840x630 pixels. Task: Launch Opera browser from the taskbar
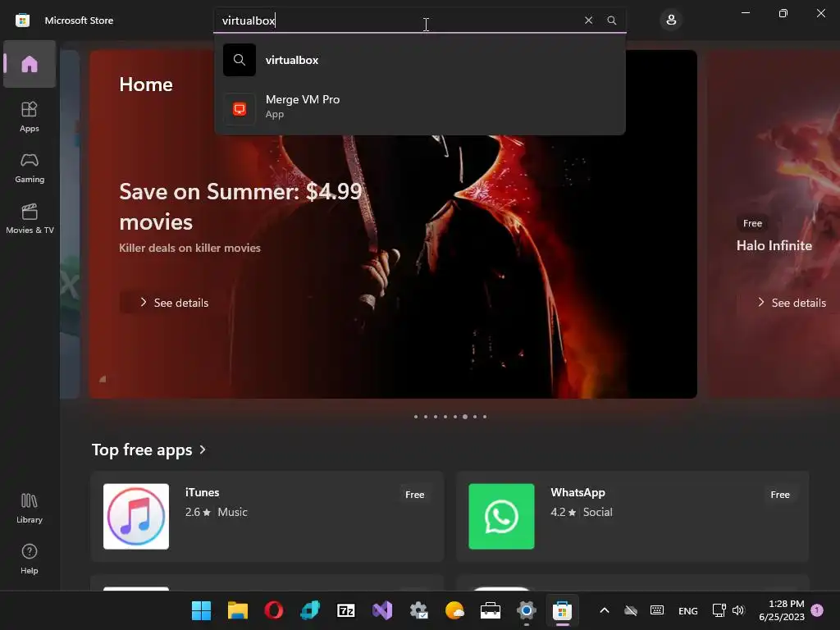click(x=274, y=610)
